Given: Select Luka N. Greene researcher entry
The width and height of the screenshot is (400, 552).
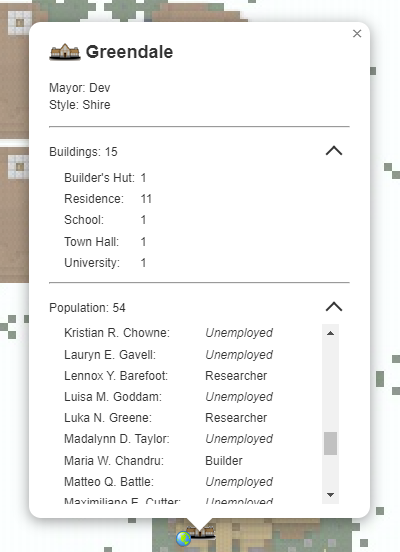Looking at the screenshot, I should [x=165, y=418].
